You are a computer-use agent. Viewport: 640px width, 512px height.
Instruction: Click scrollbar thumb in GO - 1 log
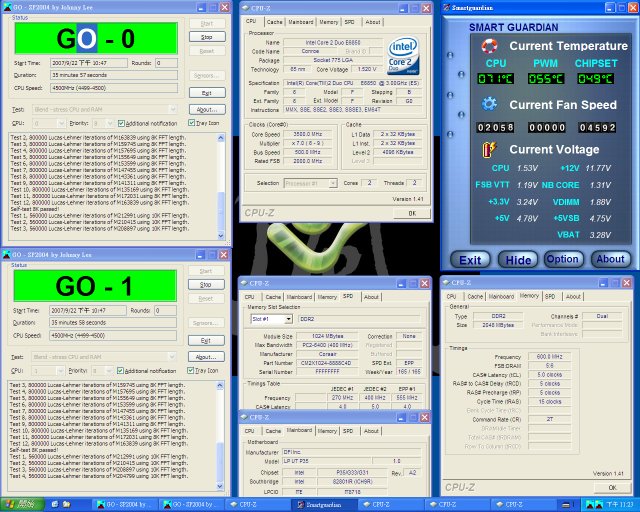click(x=220, y=461)
